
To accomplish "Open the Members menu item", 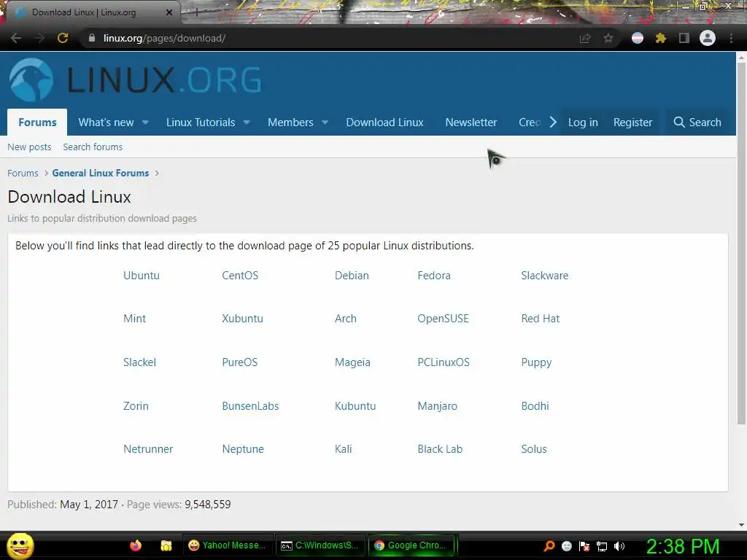I will (x=290, y=122).
